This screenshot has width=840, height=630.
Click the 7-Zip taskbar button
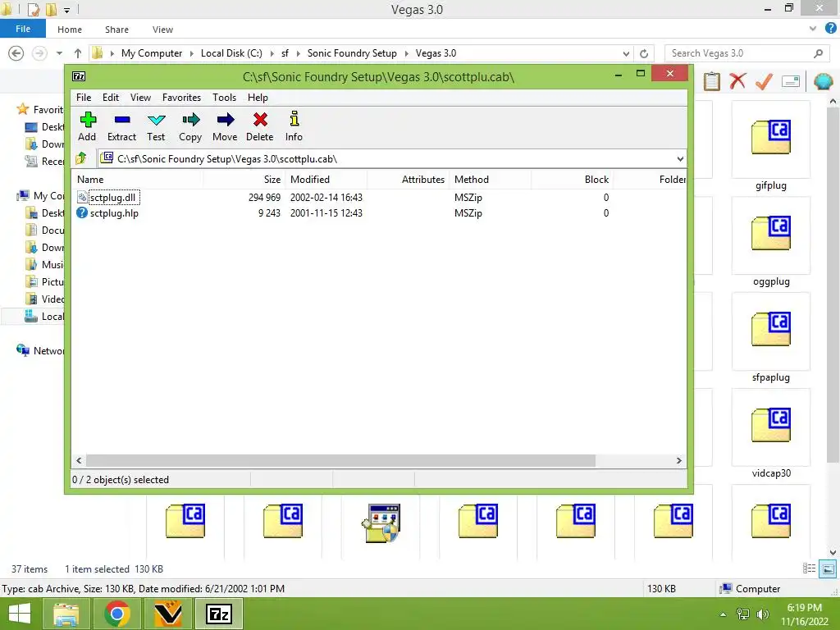coord(218,614)
